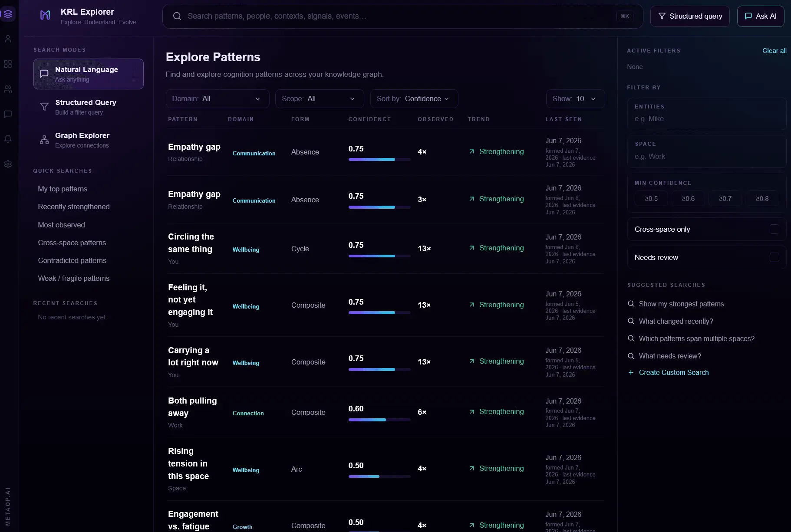The height and width of the screenshot is (532, 791).
Task: Open the notifications bell rail icon
Action: pyautogui.click(x=8, y=139)
